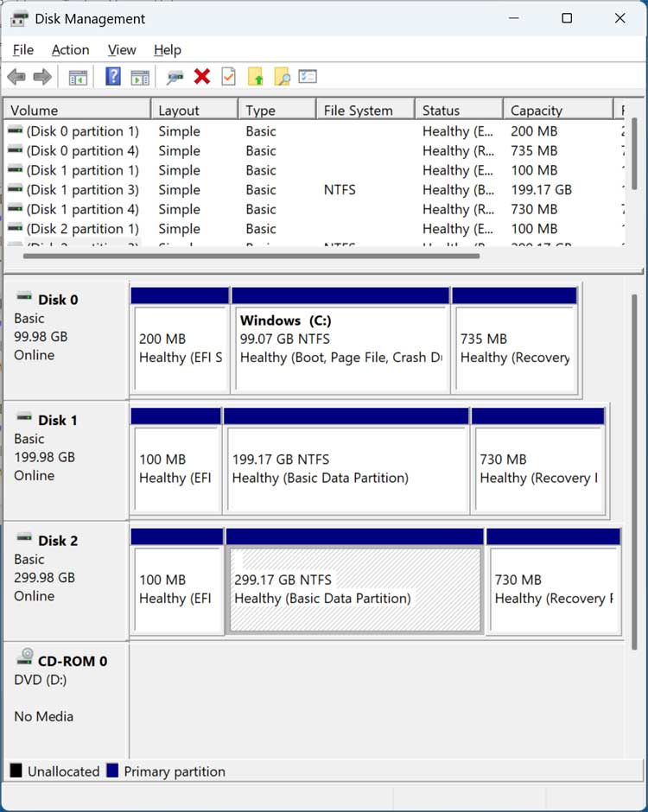The height and width of the screenshot is (812, 648).
Task: Click the Disk Management title bar app icon
Action: [19, 19]
